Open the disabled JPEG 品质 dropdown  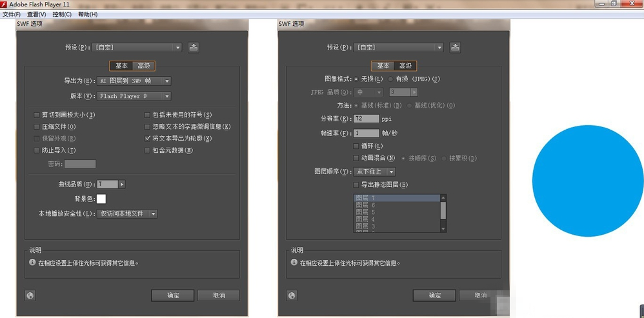pyautogui.click(x=368, y=92)
